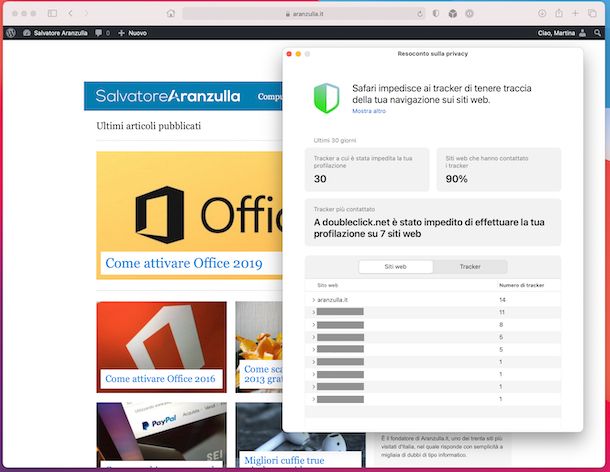
Task: Click the doubleclick.net tracker summary text
Action: [429, 228]
